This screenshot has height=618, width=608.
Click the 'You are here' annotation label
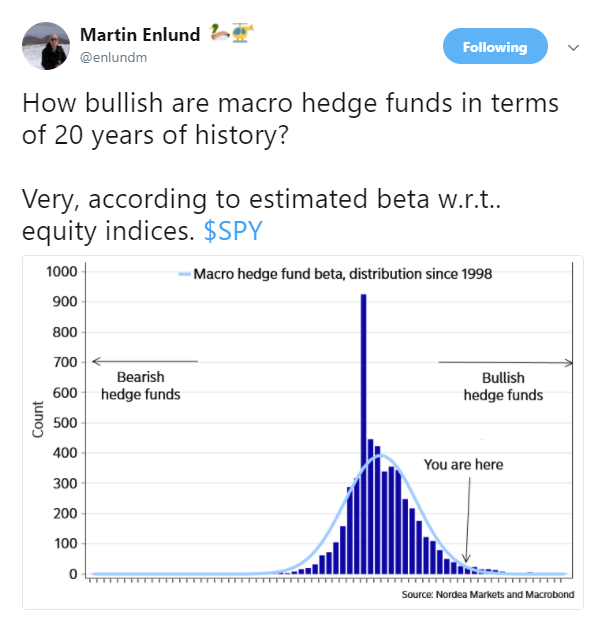coord(463,465)
